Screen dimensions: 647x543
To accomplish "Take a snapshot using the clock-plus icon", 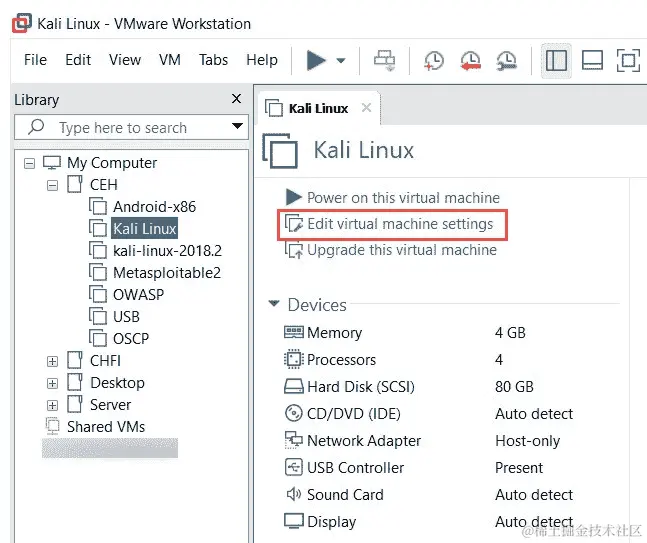I will coord(434,61).
